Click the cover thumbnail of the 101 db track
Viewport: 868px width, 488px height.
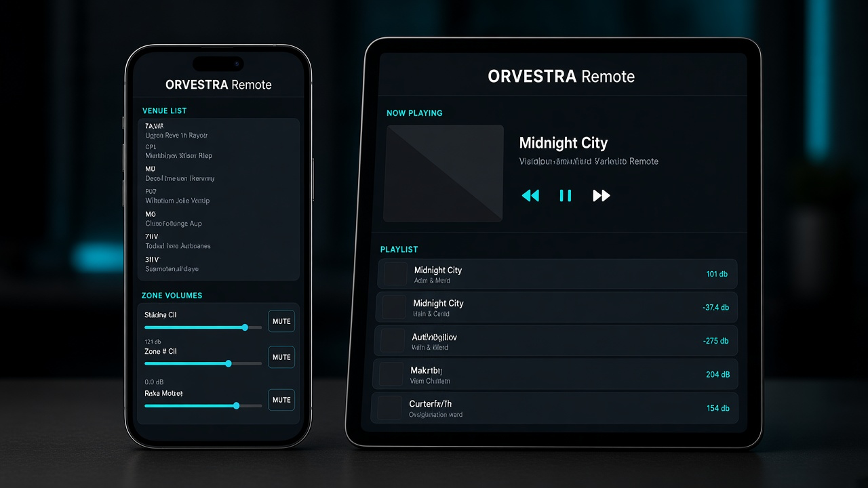396,274
